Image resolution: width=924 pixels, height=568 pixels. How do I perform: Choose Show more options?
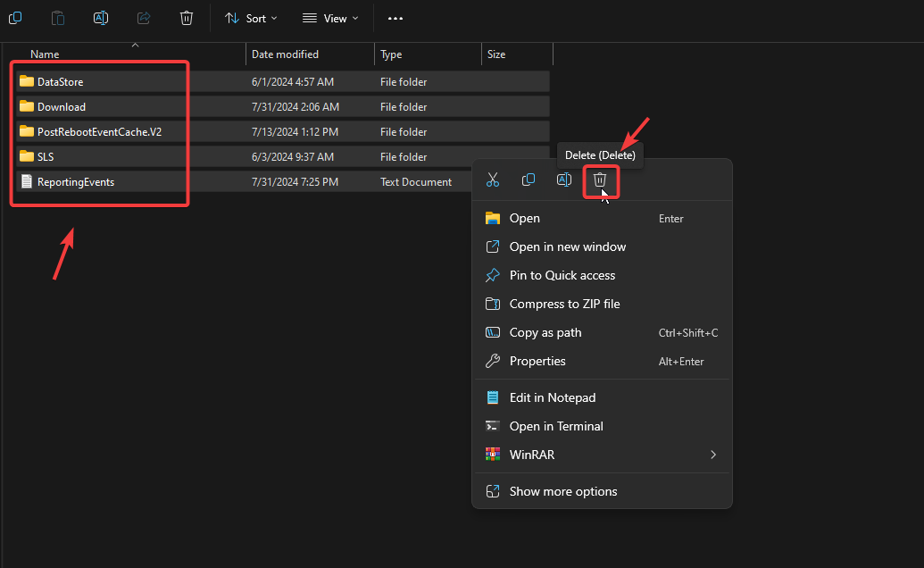pyautogui.click(x=563, y=491)
